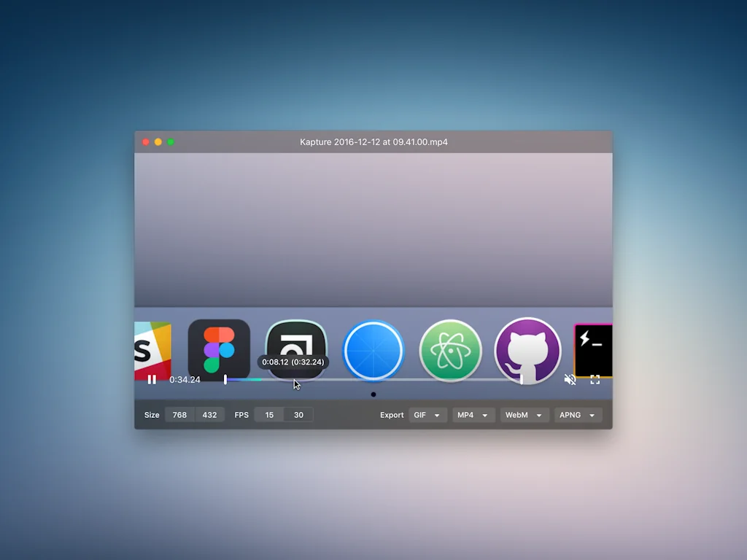
Task: Enter fullscreen with the expand icon
Action: pyautogui.click(x=595, y=380)
